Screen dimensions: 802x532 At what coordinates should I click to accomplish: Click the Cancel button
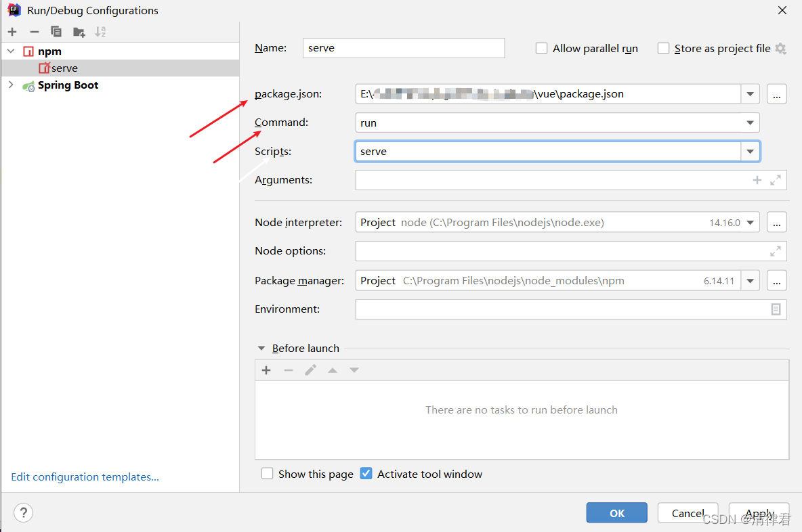[688, 512]
